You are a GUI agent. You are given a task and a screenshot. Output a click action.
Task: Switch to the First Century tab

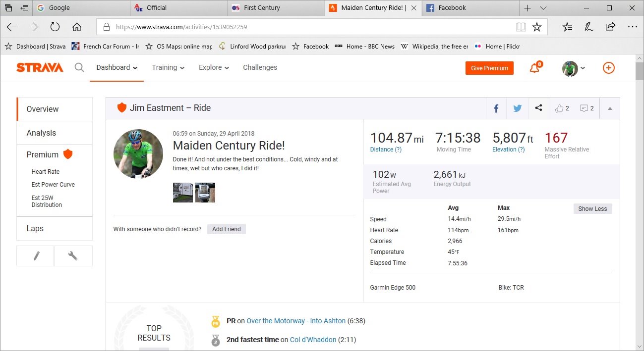[x=275, y=8]
